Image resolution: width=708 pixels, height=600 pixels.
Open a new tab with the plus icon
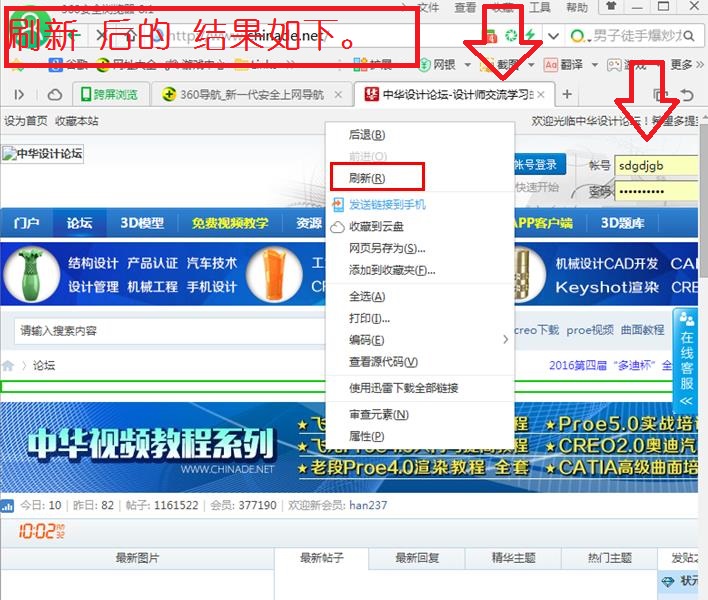[567, 94]
